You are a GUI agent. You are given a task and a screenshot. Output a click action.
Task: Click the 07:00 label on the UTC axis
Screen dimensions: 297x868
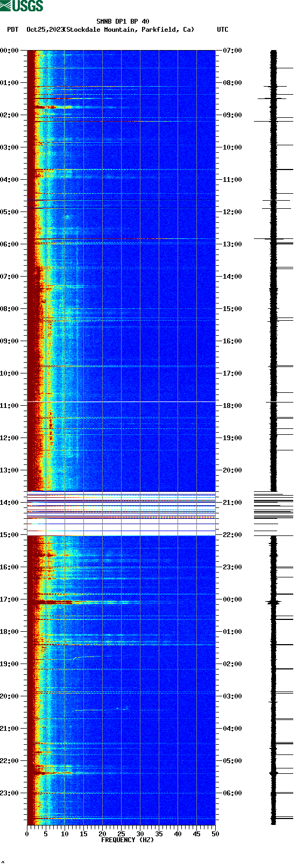(232, 51)
